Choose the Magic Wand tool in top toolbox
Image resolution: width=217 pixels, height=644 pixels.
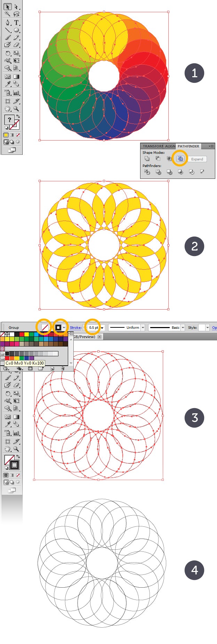pos(7,14)
